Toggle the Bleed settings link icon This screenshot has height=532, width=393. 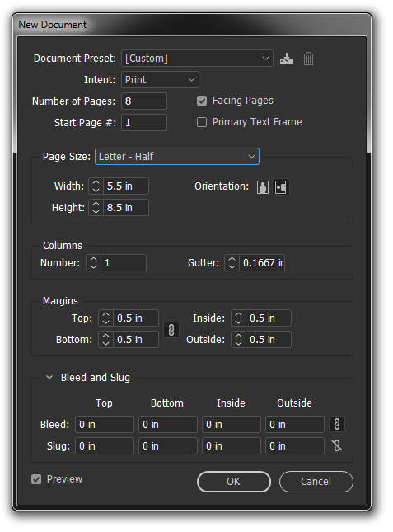tap(337, 424)
